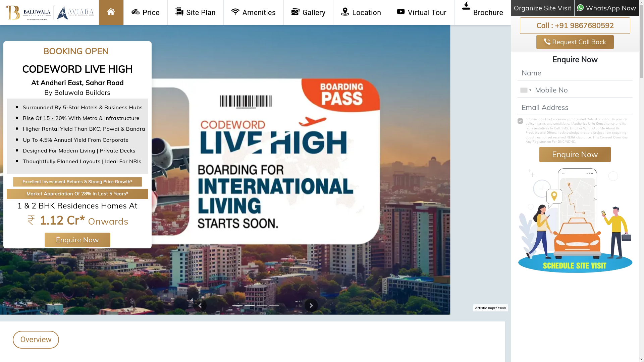Click the Aviara logo
The height and width of the screenshot is (362, 644).
pyautogui.click(x=75, y=13)
